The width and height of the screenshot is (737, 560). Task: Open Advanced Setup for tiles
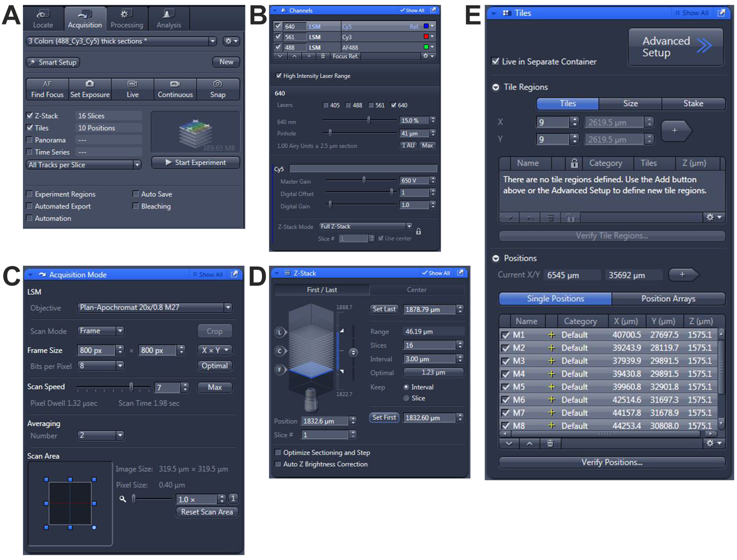(676, 47)
